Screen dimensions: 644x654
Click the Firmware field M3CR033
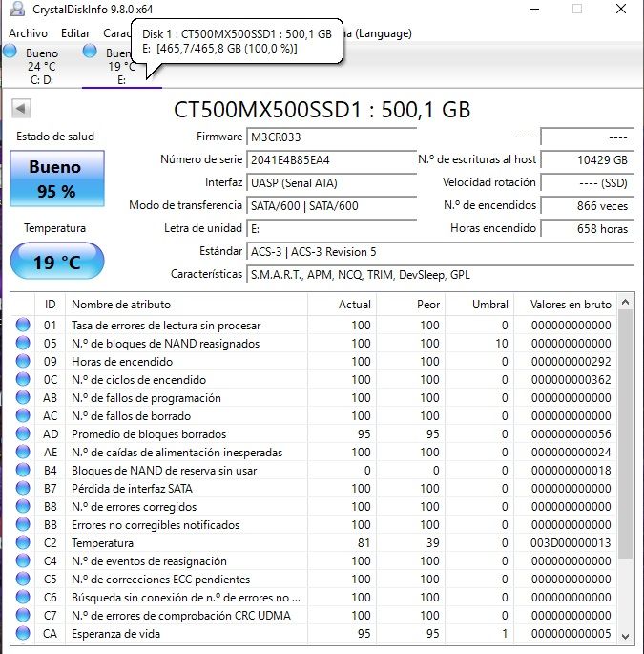click(331, 137)
